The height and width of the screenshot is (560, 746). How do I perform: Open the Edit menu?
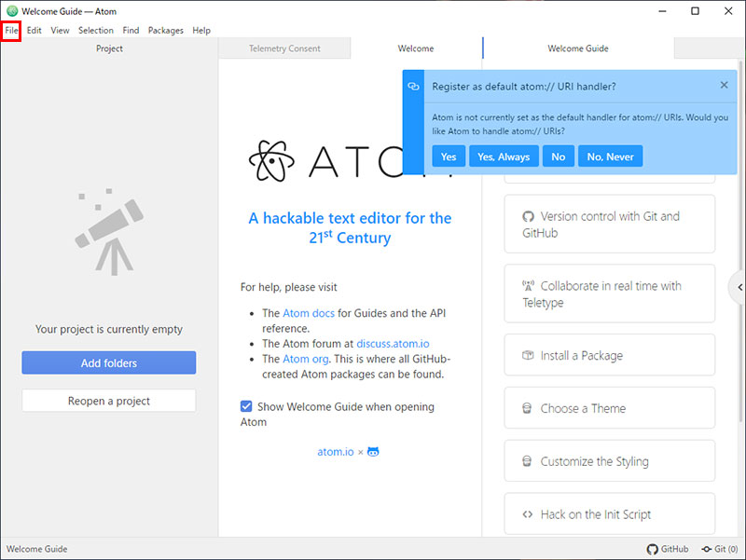pyautogui.click(x=34, y=31)
